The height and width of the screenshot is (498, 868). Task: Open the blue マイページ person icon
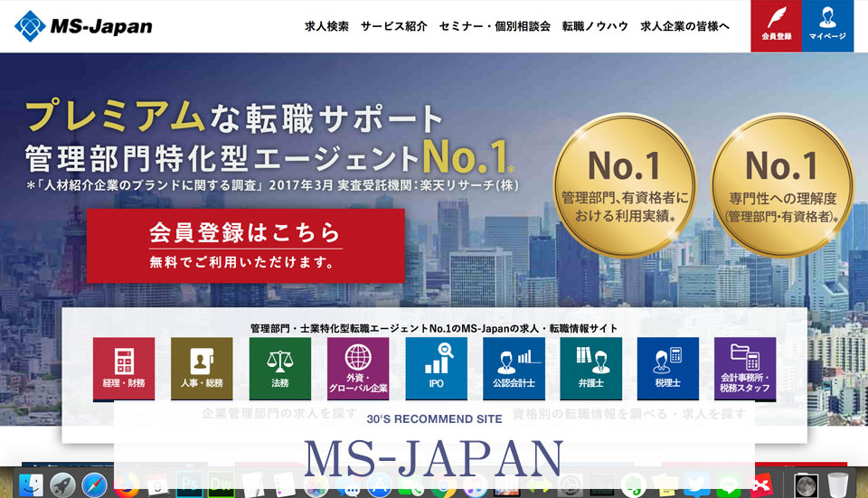827,26
